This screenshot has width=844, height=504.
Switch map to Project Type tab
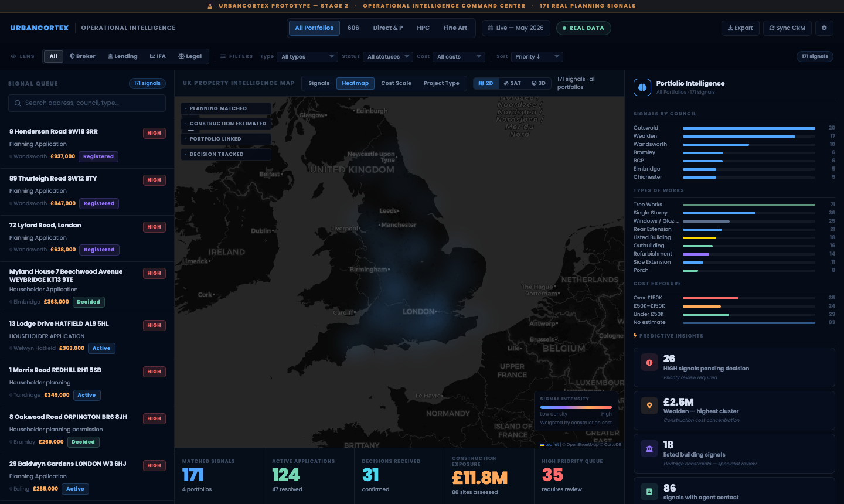click(x=441, y=83)
